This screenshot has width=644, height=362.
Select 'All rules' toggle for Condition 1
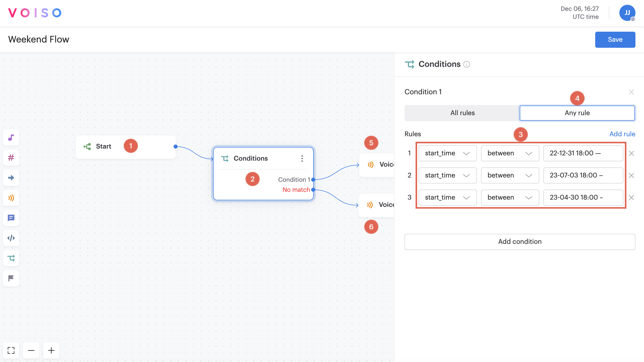pyautogui.click(x=462, y=113)
